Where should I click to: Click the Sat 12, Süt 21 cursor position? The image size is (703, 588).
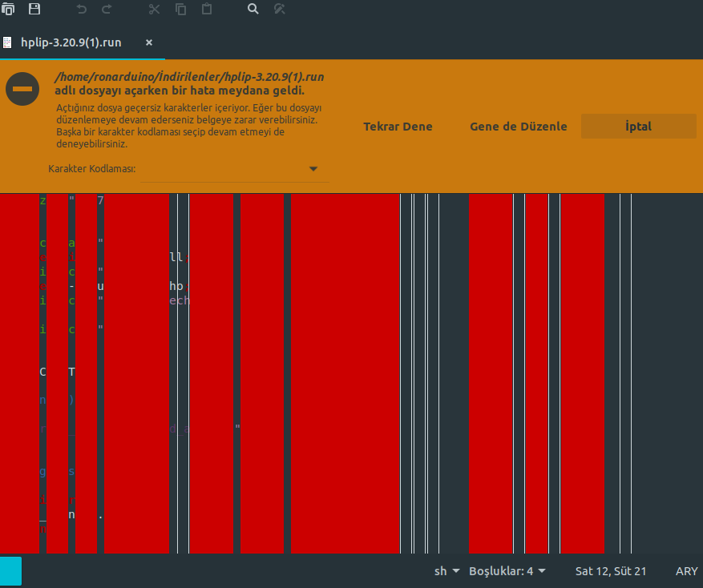pyautogui.click(x=611, y=571)
